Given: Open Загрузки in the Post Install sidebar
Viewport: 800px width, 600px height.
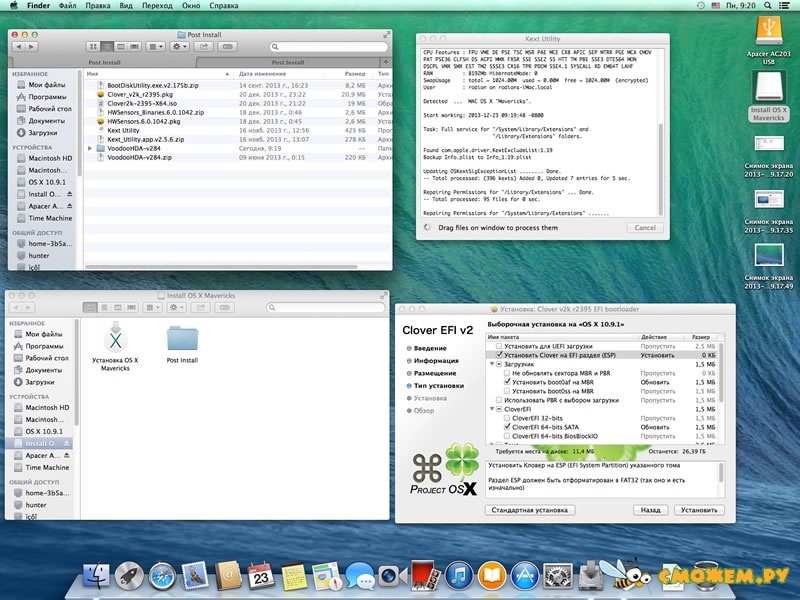Looking at the screenshot, I should click(x=43, y=133).
